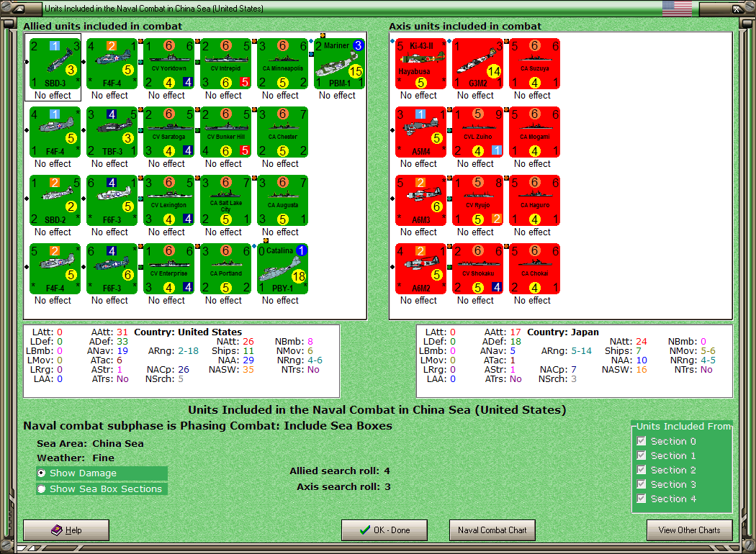Pick the CA Salt Lake City counter

225,201
